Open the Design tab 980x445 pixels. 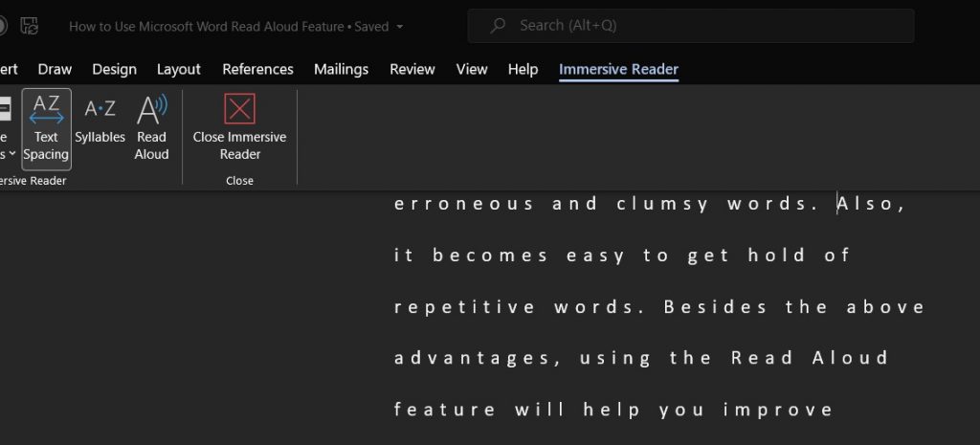click(114, 69)
